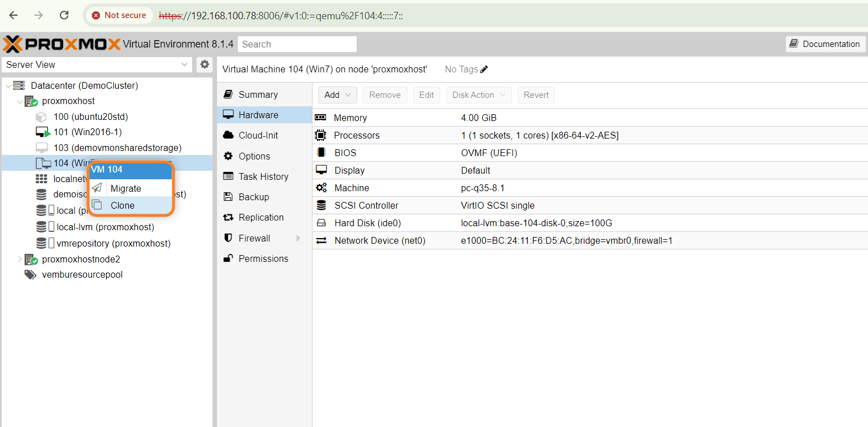Open the Summary tab
Screen dimensions: 868x427
(x=264, y=94)
